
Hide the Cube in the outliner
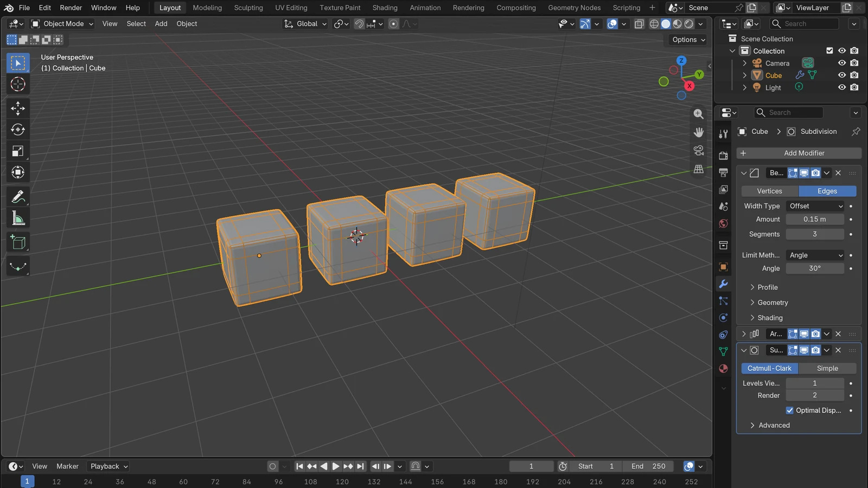842,75
